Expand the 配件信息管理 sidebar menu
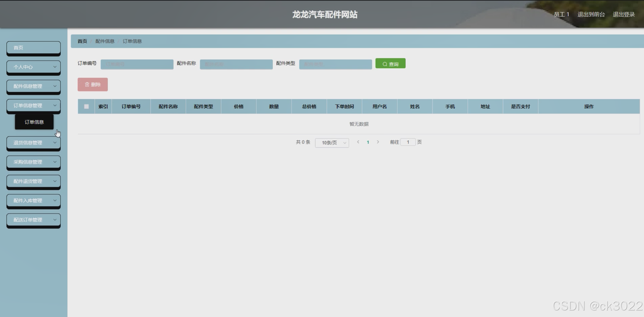Image resolution: width=644 pixels, height=317 pixels. click(x=33, y=86)
